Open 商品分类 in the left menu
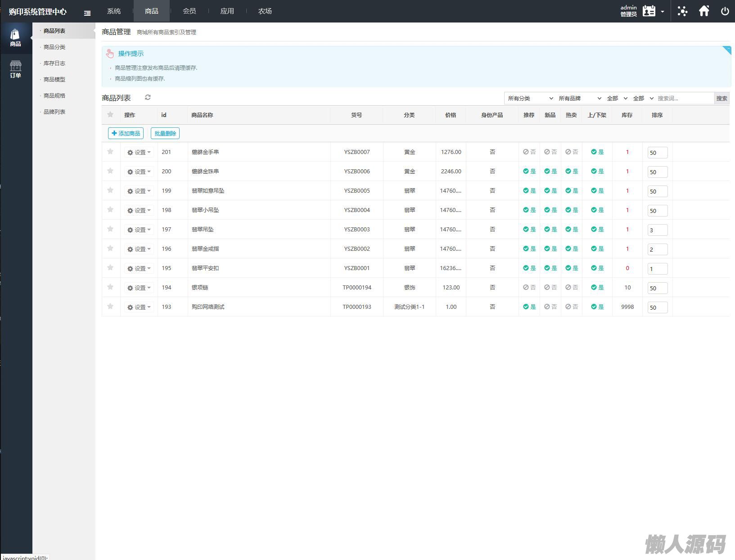 point(54,47)
